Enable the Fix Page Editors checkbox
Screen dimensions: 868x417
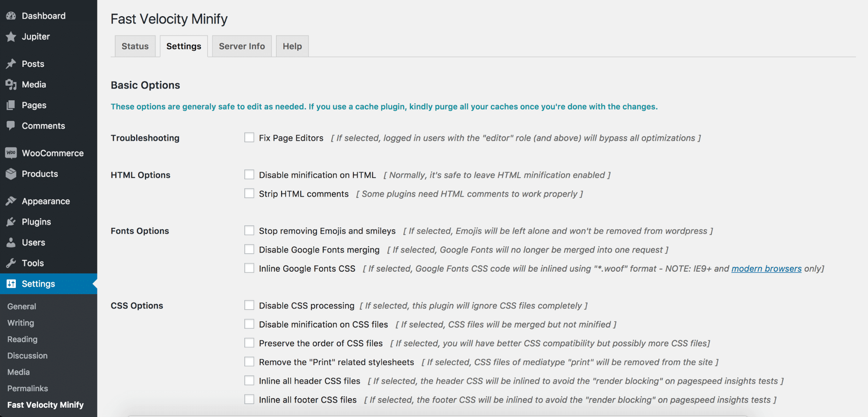249,137
